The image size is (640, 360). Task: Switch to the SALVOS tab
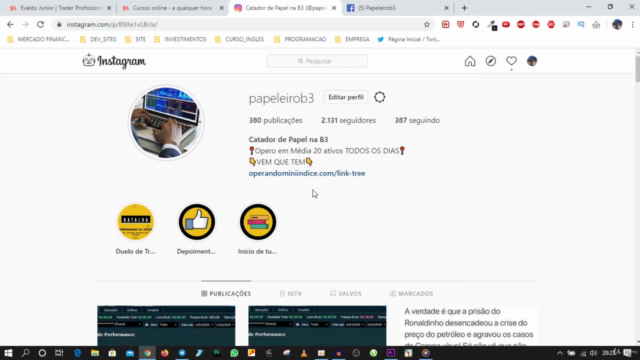pos(346,293)
